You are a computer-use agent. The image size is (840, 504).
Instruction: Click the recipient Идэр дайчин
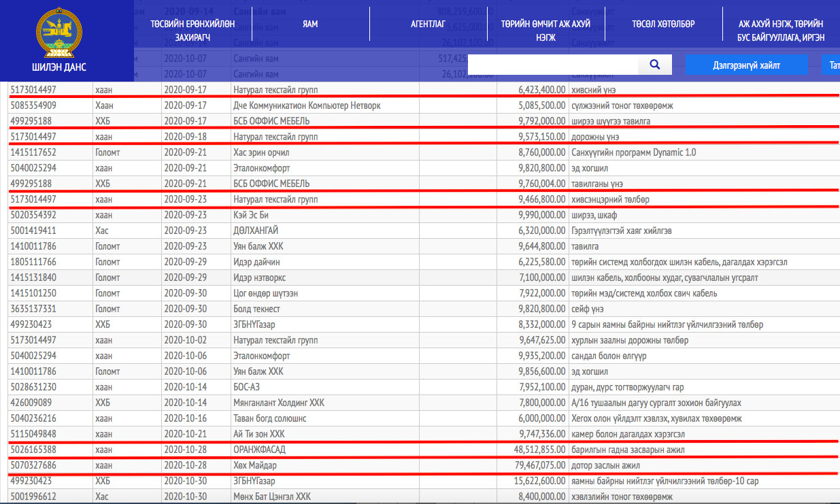click(256, 262)
